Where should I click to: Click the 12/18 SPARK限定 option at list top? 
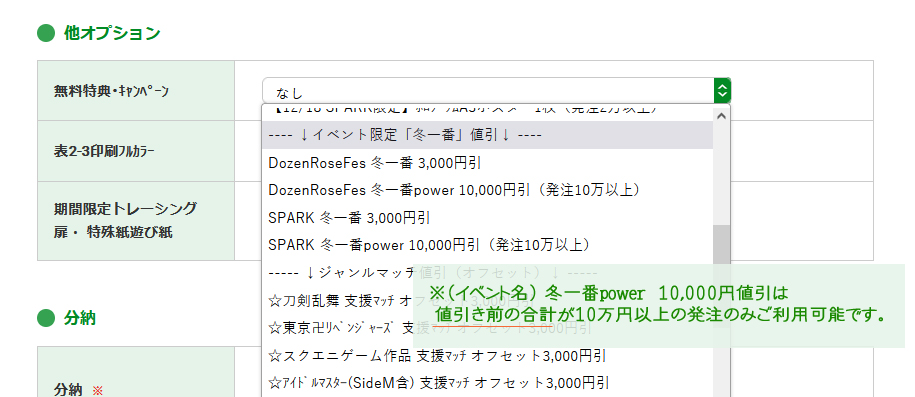tap(487, 111)
